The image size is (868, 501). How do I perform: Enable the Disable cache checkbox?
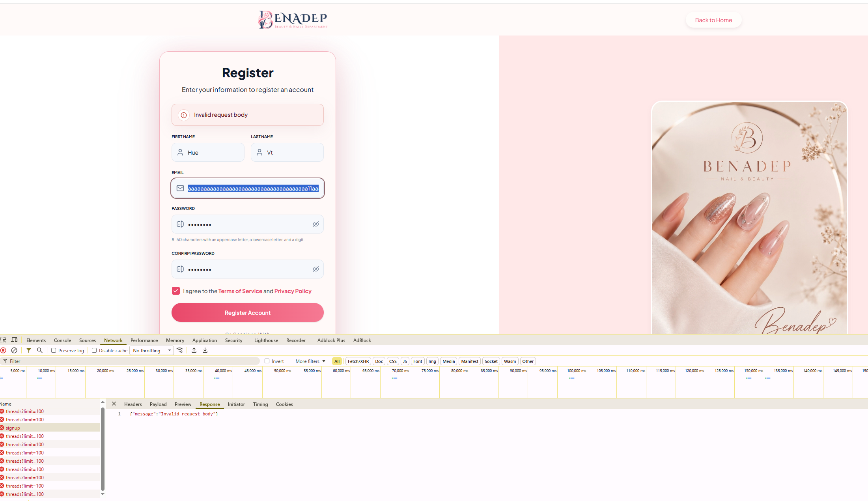[94, 350]
